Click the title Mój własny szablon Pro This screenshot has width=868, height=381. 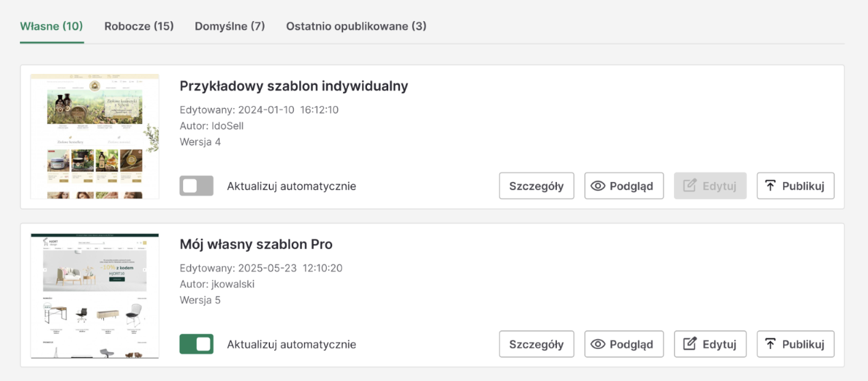(256, 244)
